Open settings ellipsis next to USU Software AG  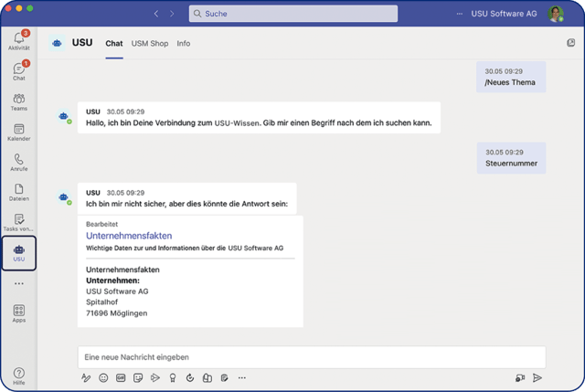click(x=459, y=14)
